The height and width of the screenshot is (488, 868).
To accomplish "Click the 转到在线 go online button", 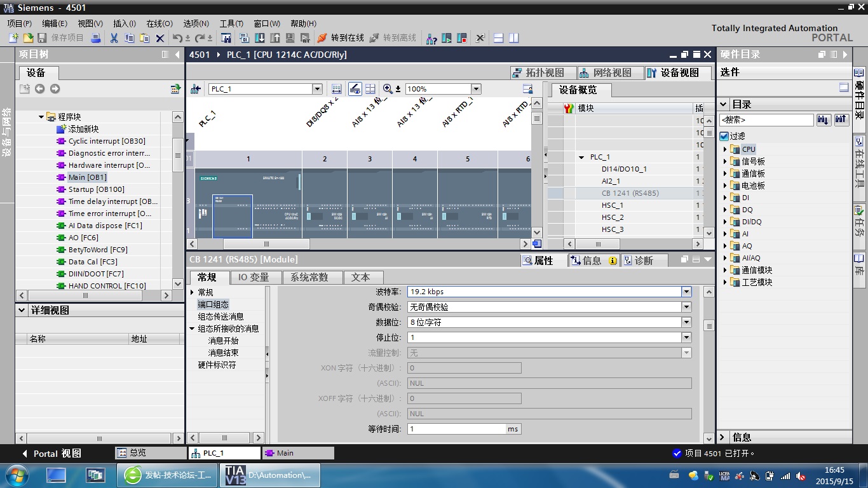I will (341, 38).
